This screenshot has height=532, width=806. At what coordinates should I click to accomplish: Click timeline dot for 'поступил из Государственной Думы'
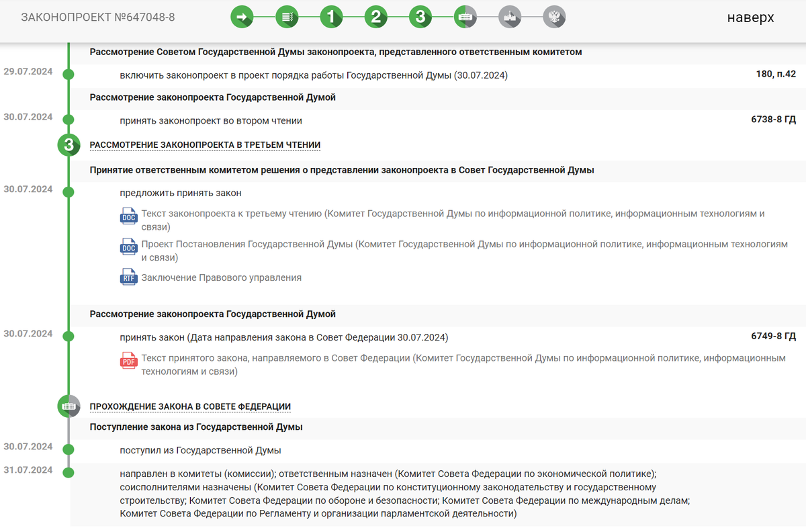click(x=68, y=449)
